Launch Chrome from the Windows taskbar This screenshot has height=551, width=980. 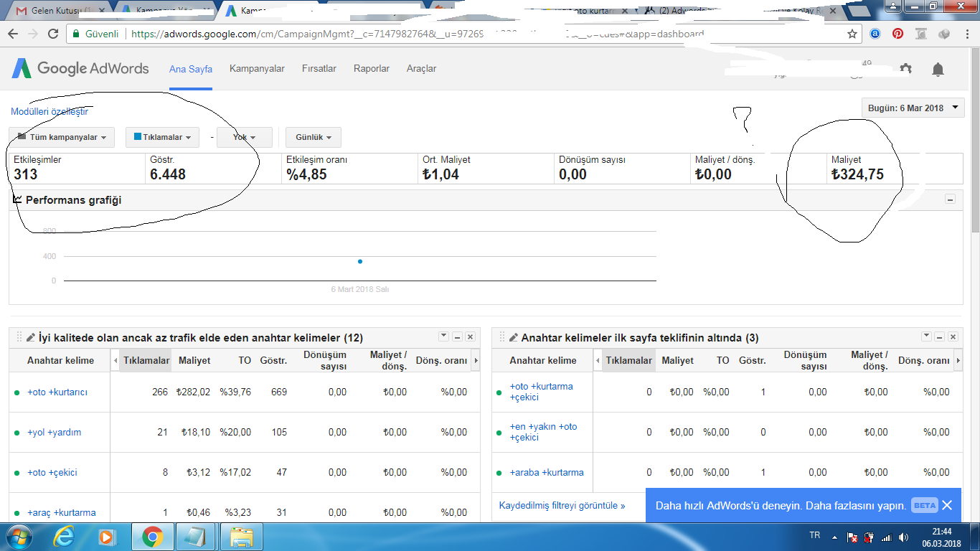pyautogui.click(x=152, y=536)
